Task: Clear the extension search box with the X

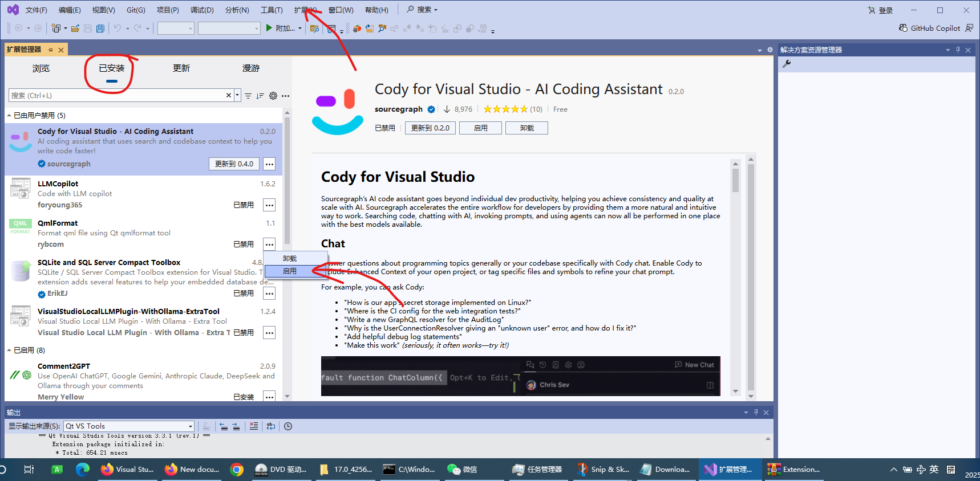Action: pyautogui.click(x=229, y=96)
